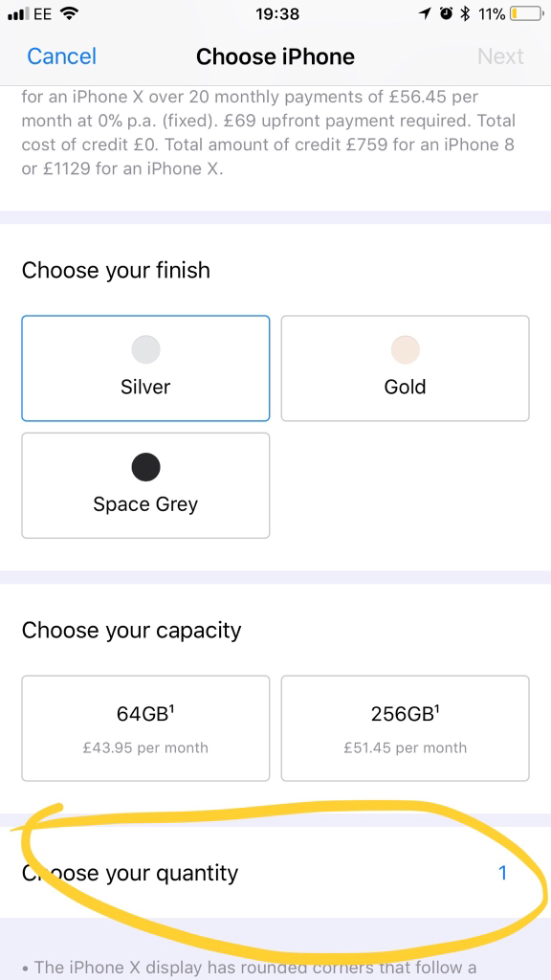551x980 pixels.
Task: Tap the 19:38 clock in status bar
Action: click(276, 13)
